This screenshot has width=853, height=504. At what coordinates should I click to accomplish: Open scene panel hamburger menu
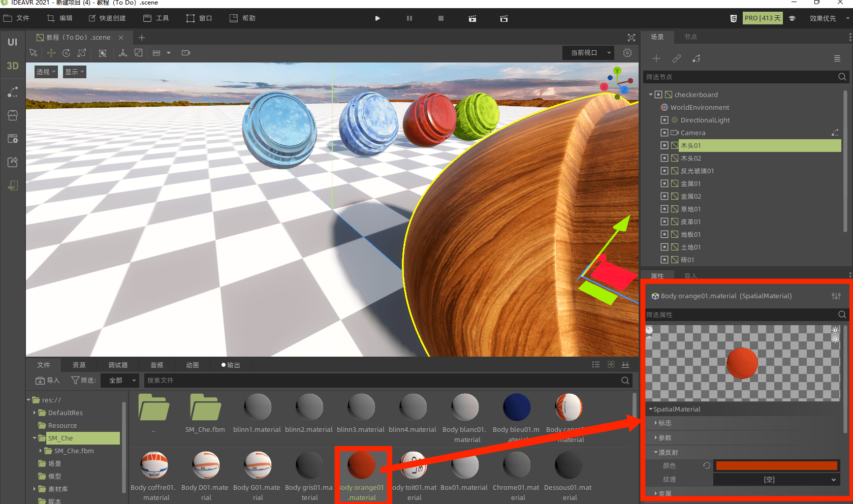(837, 58)
